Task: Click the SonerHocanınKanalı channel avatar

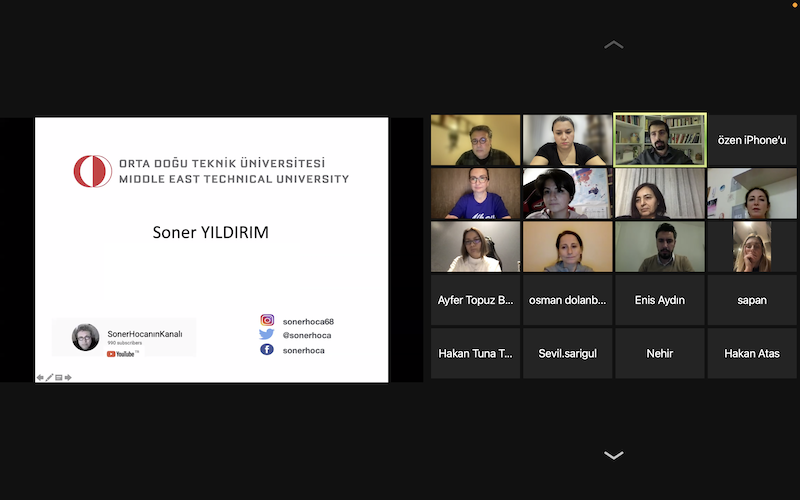Action: [86, 338]
